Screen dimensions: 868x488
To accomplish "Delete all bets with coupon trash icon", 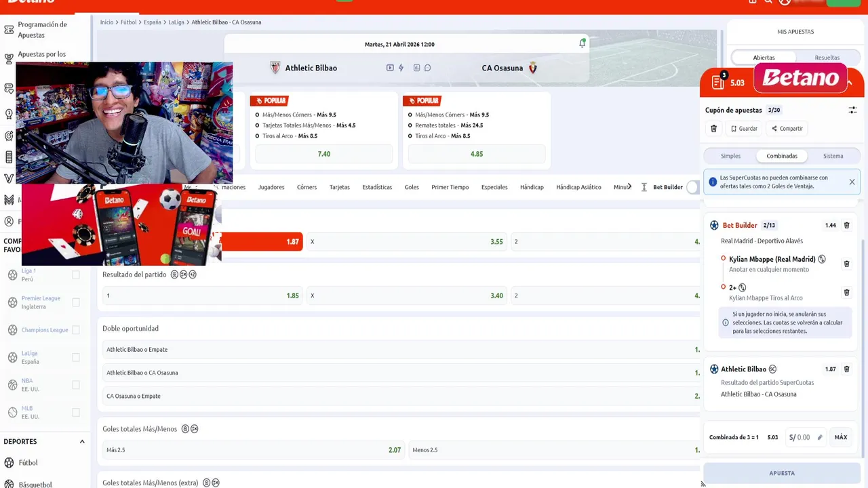I will (713, 128).
